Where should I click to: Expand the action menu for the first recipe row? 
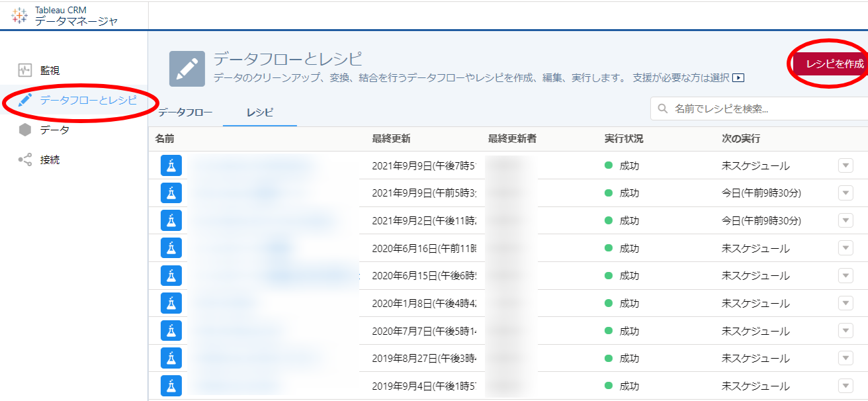(x=846, y=165)
